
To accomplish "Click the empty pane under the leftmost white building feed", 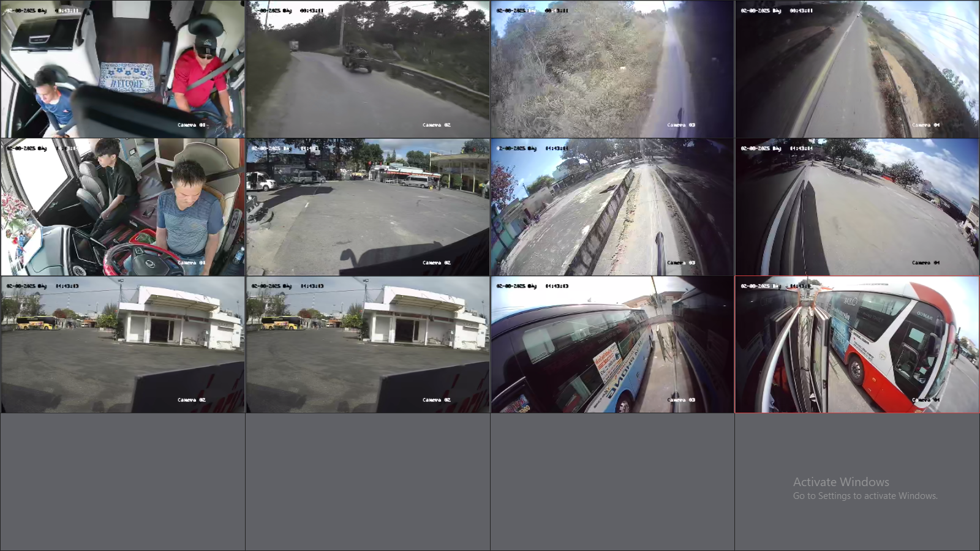I will pyautogui.click(x=123, y=482).
